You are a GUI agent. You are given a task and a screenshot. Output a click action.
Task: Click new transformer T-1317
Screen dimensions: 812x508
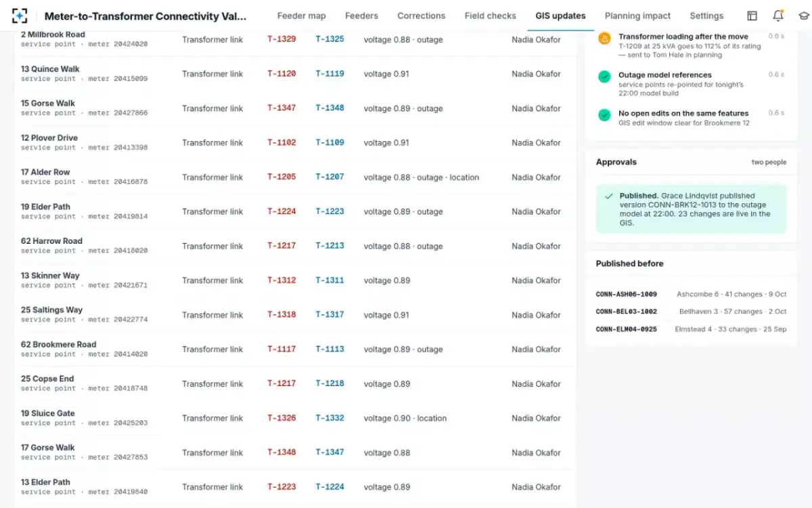coord(330,314)
